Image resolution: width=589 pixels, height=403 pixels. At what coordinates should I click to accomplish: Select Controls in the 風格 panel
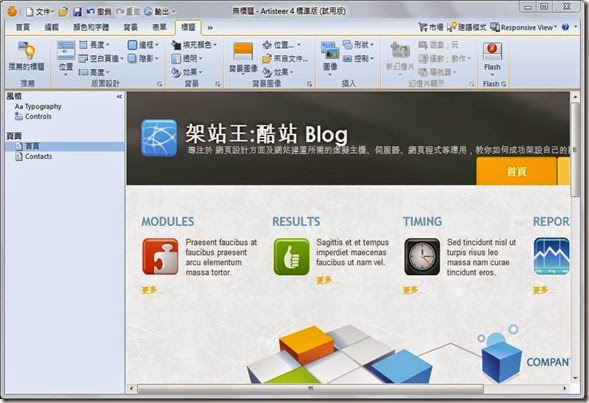coord(33,116)
